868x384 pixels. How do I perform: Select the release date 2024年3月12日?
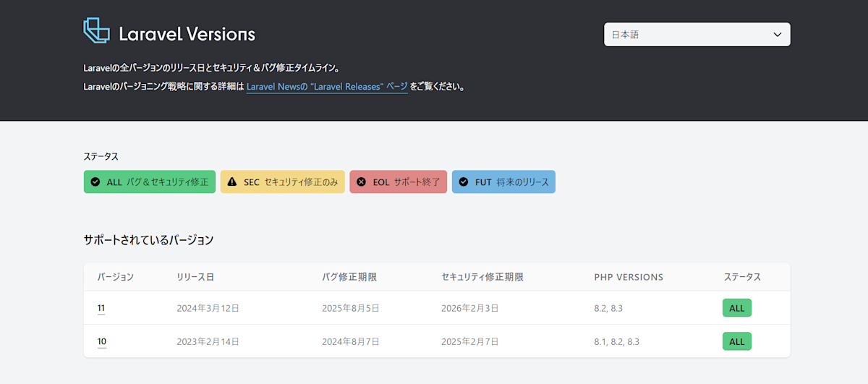pos(208,308)
